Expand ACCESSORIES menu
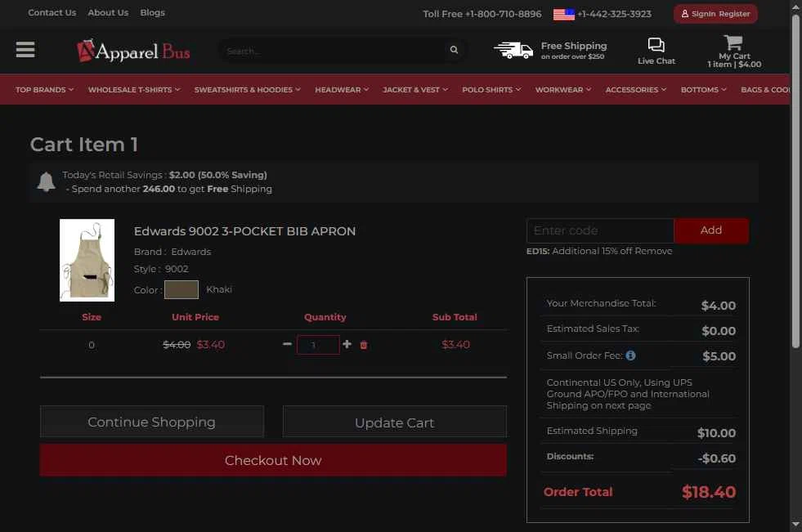This screenshot has width=802, height=532. 636,89
